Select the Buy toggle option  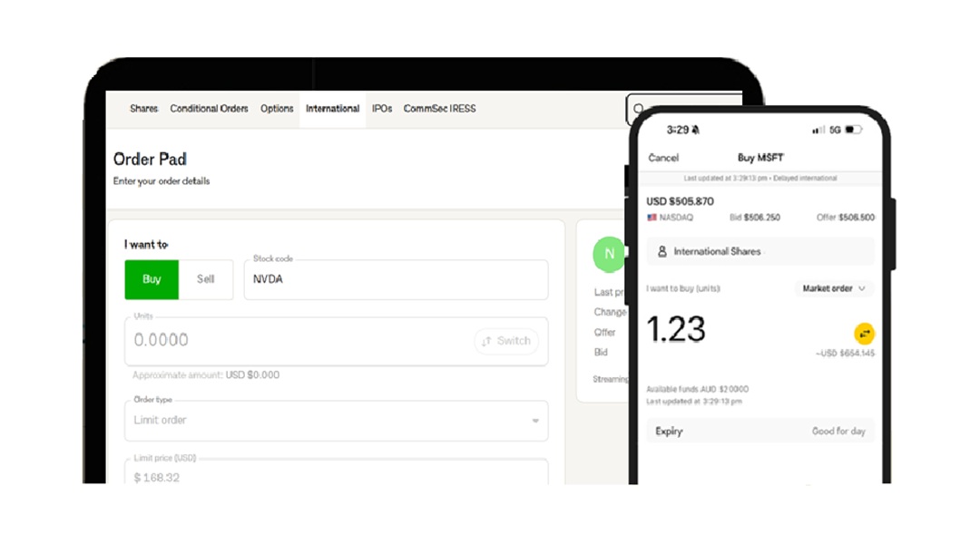(152, 279)
